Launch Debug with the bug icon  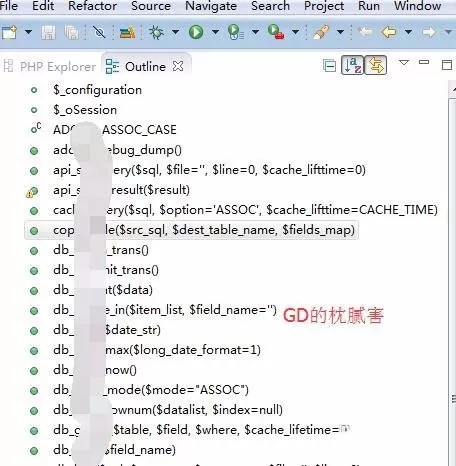tap(156, 32)
